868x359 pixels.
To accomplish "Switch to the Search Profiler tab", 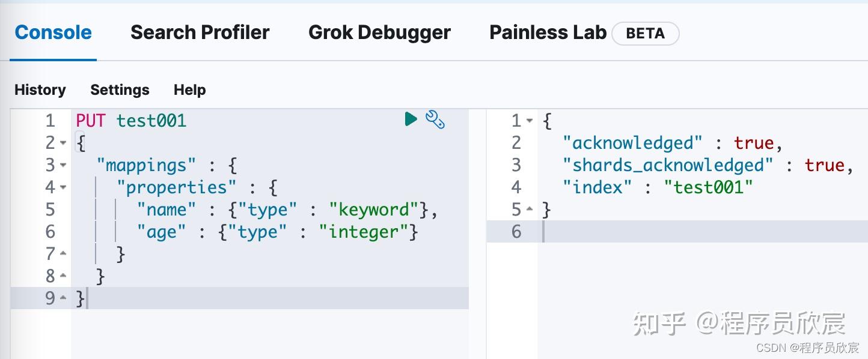I will (x=200, y=32).
